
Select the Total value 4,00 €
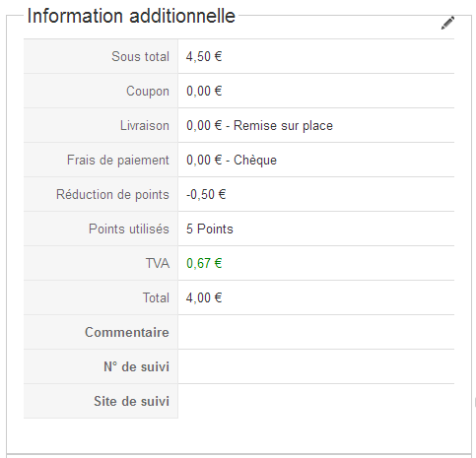pos(204,297)
